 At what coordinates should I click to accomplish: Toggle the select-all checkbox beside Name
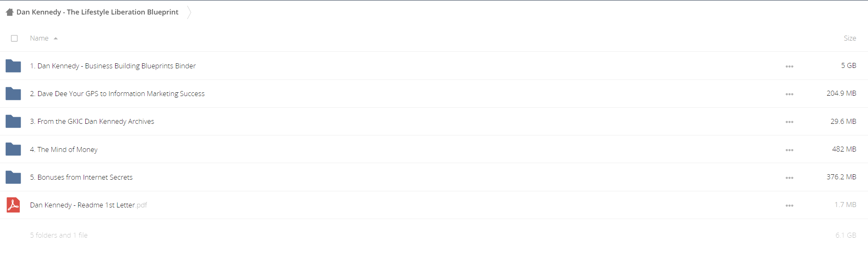coord(14,38)
